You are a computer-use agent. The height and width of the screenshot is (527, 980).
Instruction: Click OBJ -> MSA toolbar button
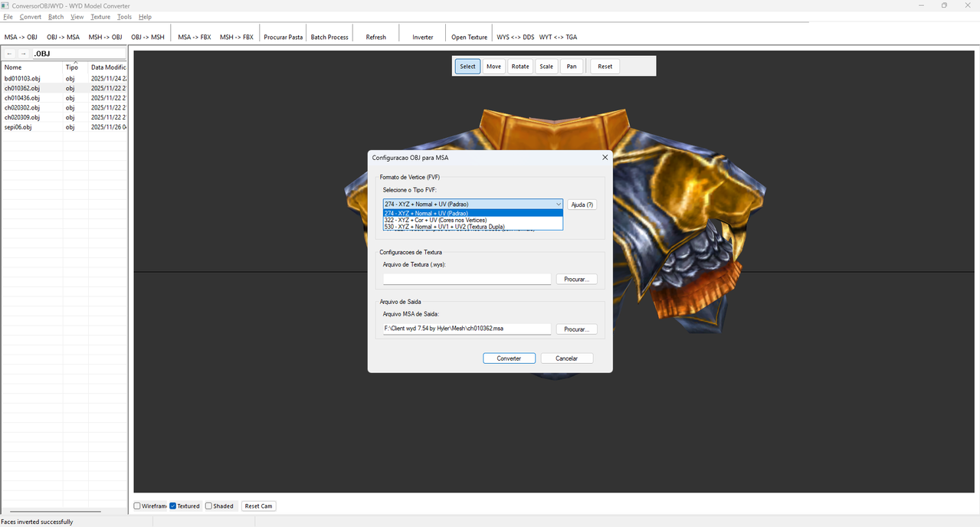[x=63, y=37]
